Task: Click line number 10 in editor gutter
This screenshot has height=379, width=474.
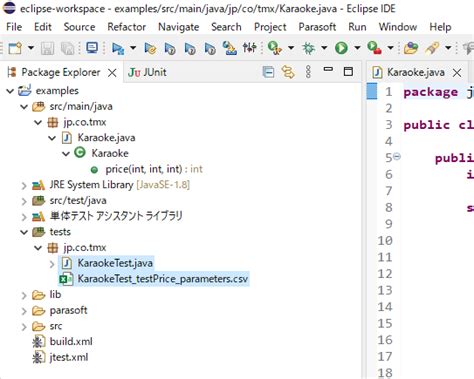Action: pyautogui.click(x=385, y=240)
